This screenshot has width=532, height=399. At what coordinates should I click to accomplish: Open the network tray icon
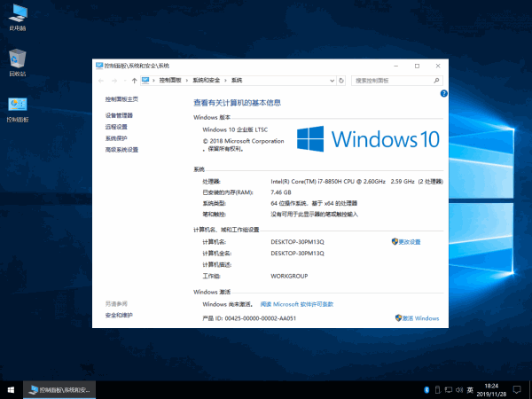coord(449,390)
